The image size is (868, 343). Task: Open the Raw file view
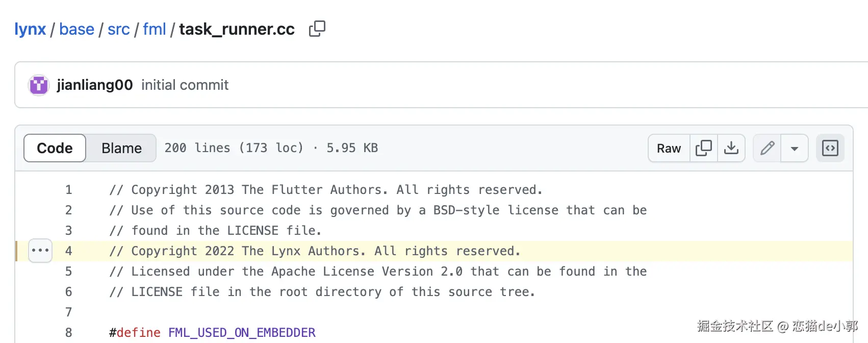[669, 148]
